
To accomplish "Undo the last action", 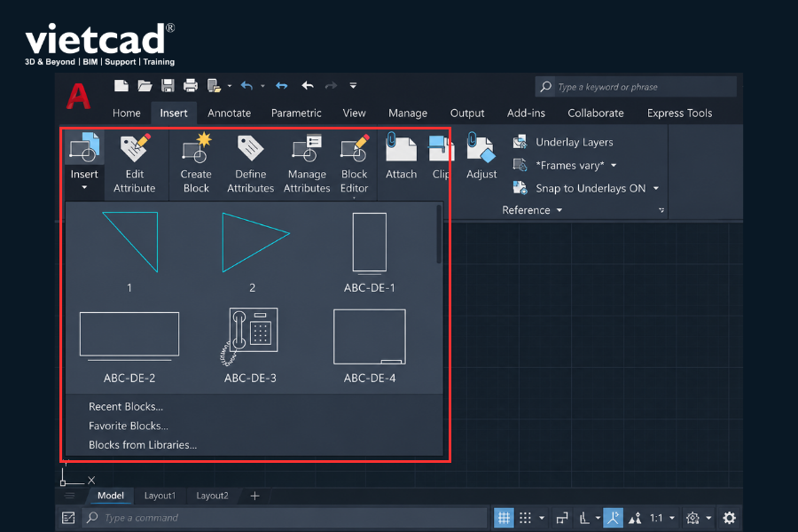I will (x=246, y=86).
